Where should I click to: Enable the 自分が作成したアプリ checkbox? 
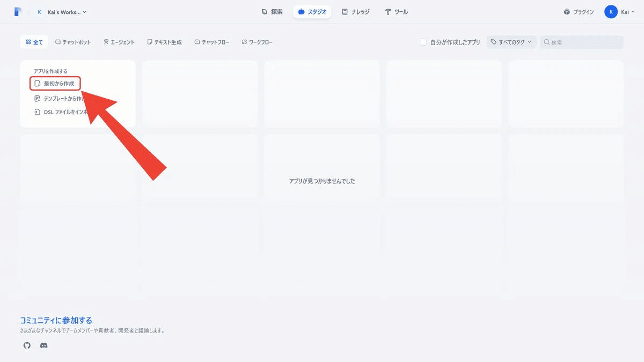pyautogui.click(x=423, y=42)
